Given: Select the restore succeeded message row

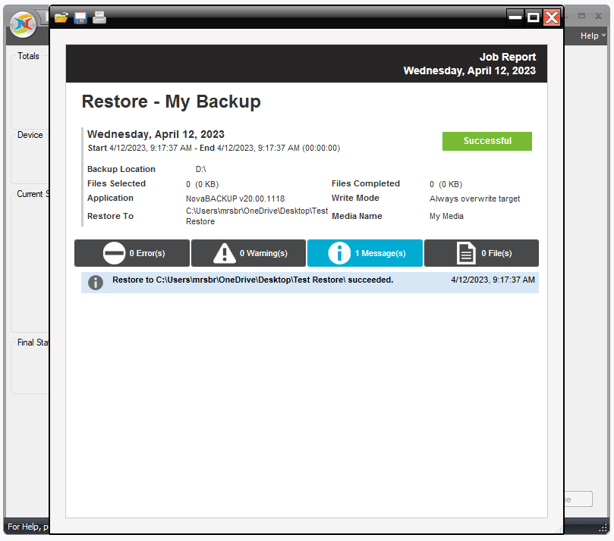Looking at the screenshot, I should tap(310, 282).
